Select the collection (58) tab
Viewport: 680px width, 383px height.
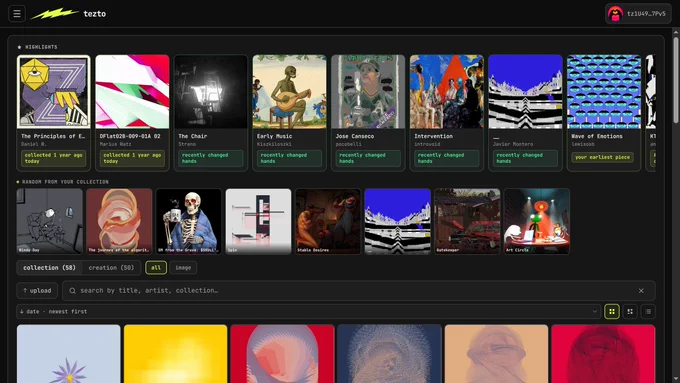coord(49,268)
